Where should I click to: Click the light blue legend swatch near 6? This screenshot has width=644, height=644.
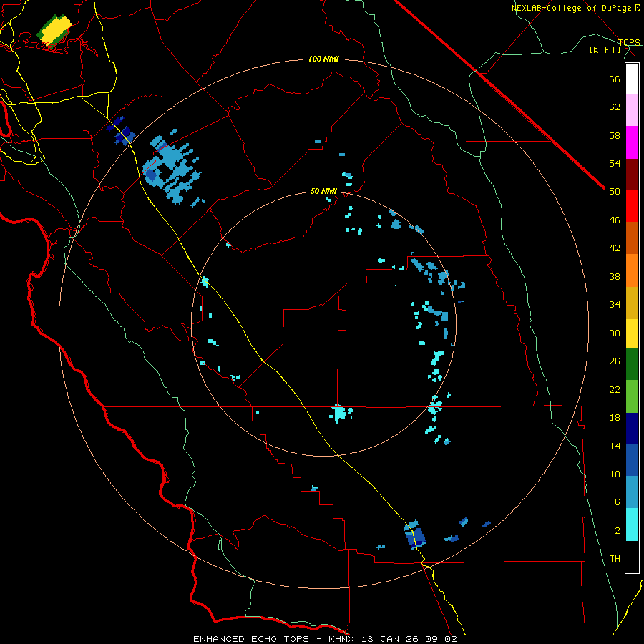tap(632, 492)
